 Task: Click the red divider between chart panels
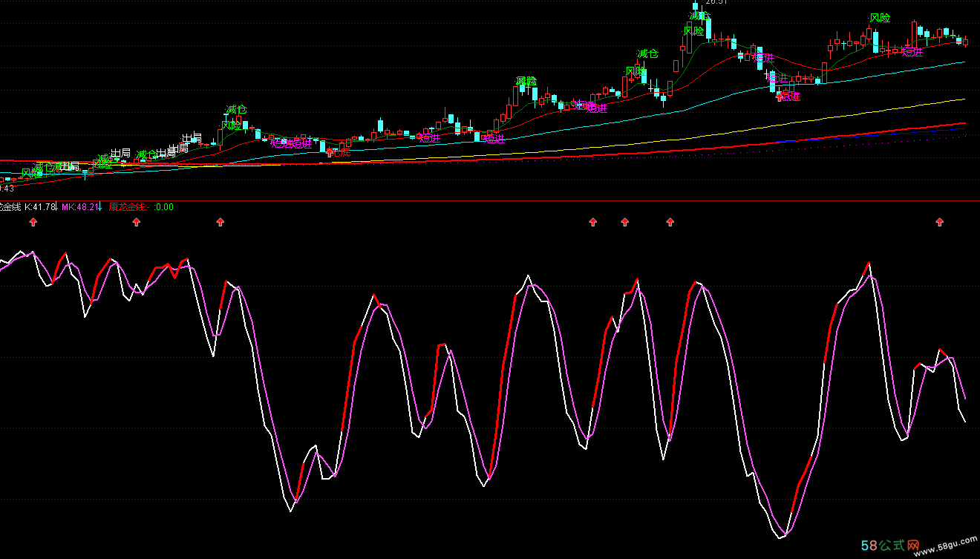[x=490, y=200]
